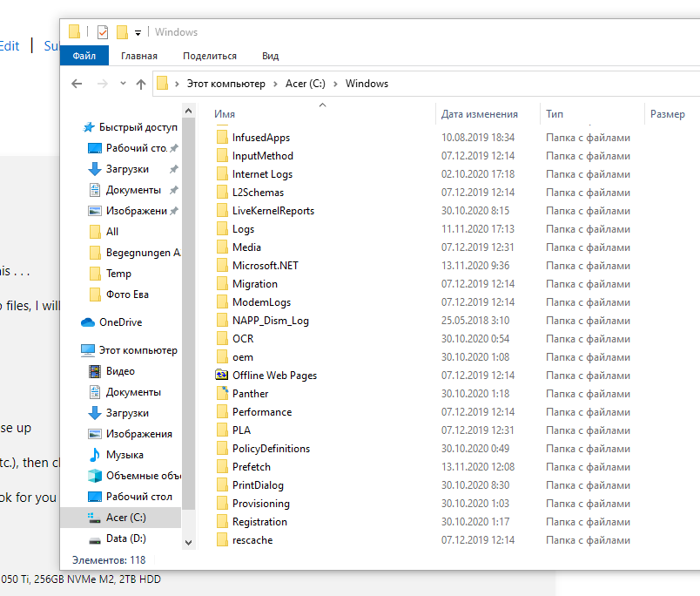Open pinned Изображени folder in quick access

(x=133, y=211)
